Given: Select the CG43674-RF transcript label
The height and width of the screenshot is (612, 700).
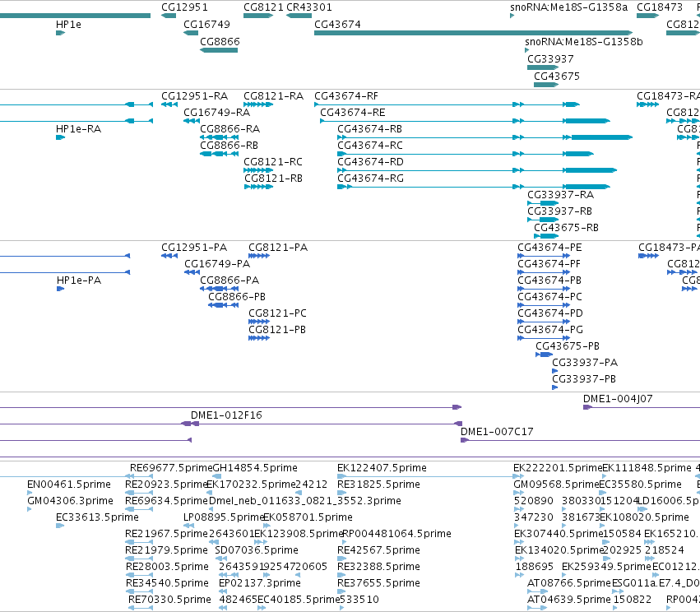Looking at the screenshot, I should point(346,96).
